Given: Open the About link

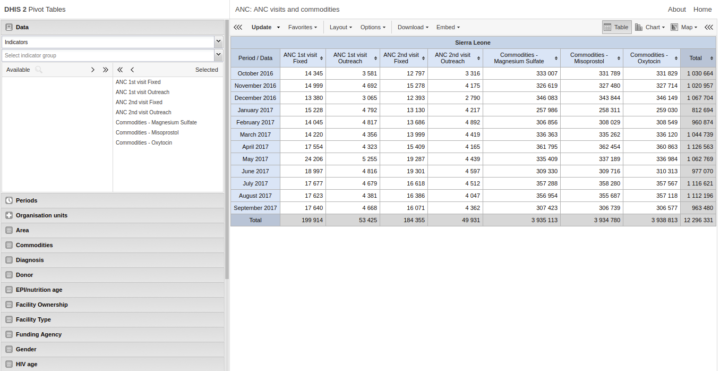Looking at the screenshot, I should pyautogui.click(x=677, y=9).
